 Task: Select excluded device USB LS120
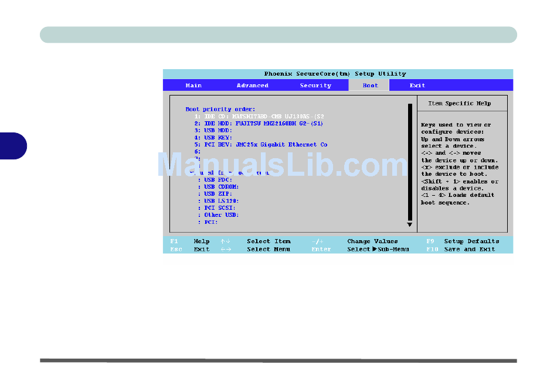coord(219,201)
